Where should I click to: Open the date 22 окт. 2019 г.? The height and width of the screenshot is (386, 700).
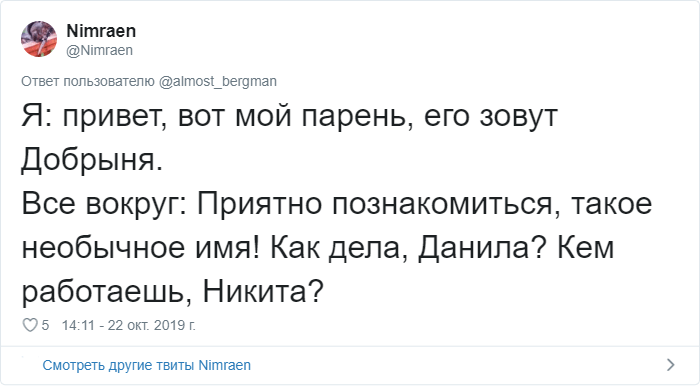tap(152, 325)
